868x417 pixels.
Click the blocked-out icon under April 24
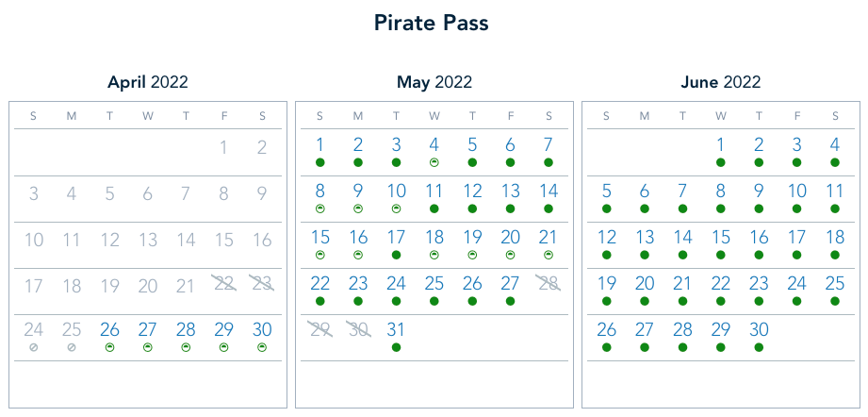(34, 347)
